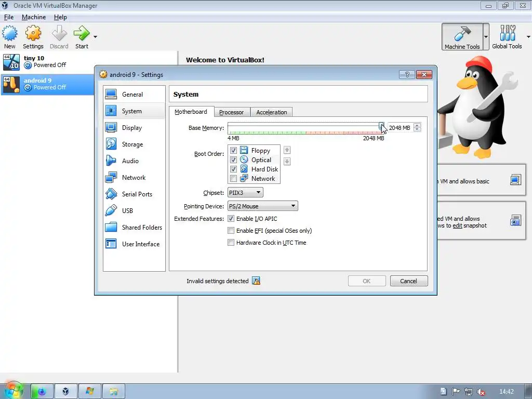The width and height of the screenshot is (532, 399).
Task: Open General settings category
Action: (x=134, y=95)
